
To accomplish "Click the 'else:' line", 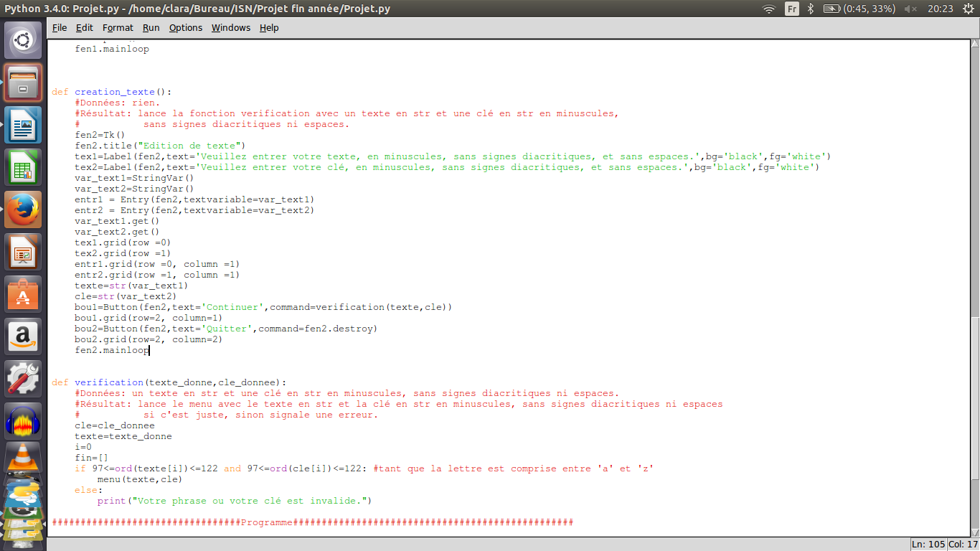I will (89, 490).
